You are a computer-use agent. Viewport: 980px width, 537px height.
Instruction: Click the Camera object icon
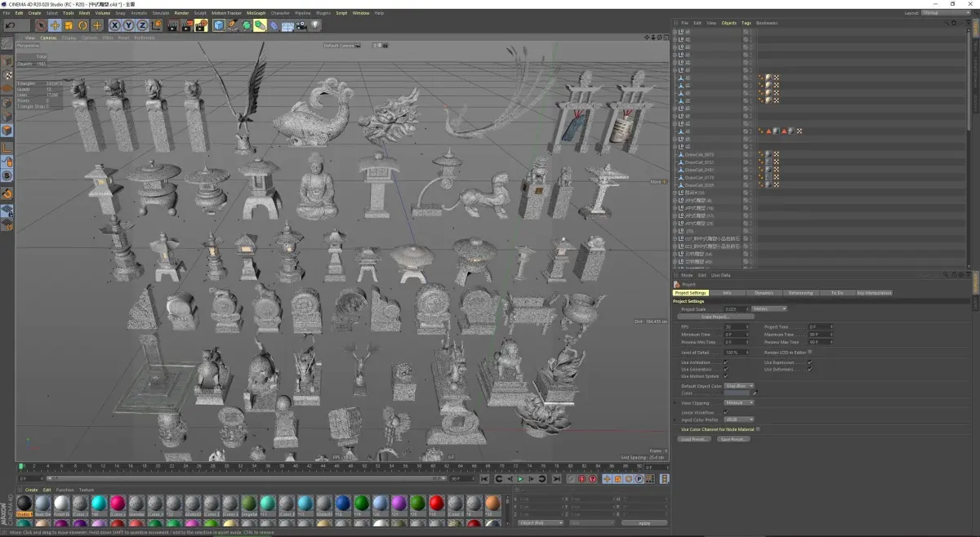point(301,25)
